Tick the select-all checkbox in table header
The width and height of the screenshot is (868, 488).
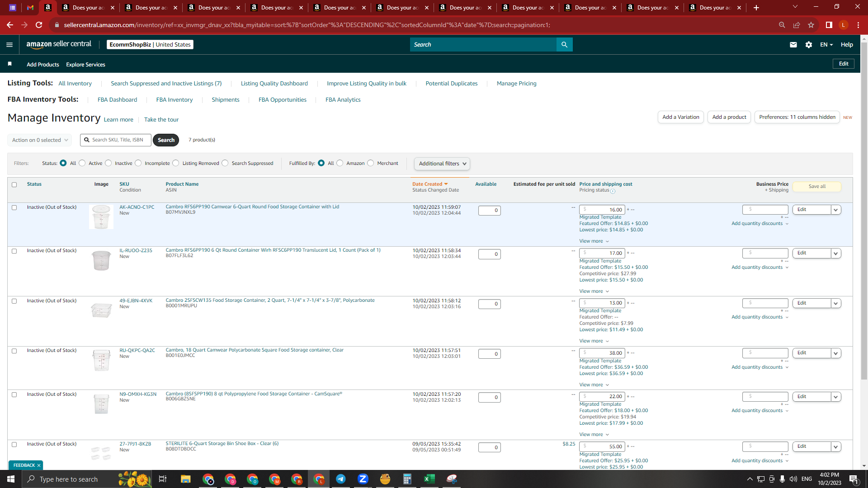(14, 184)
